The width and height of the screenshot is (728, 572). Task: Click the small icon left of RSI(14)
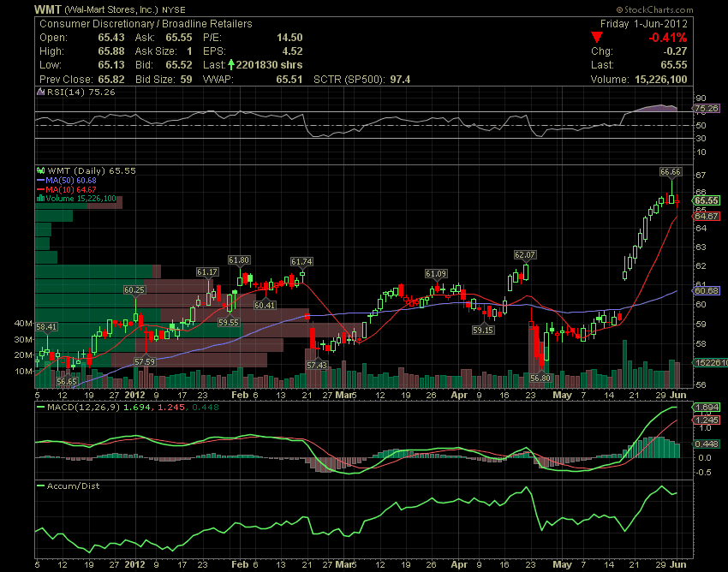41,92
